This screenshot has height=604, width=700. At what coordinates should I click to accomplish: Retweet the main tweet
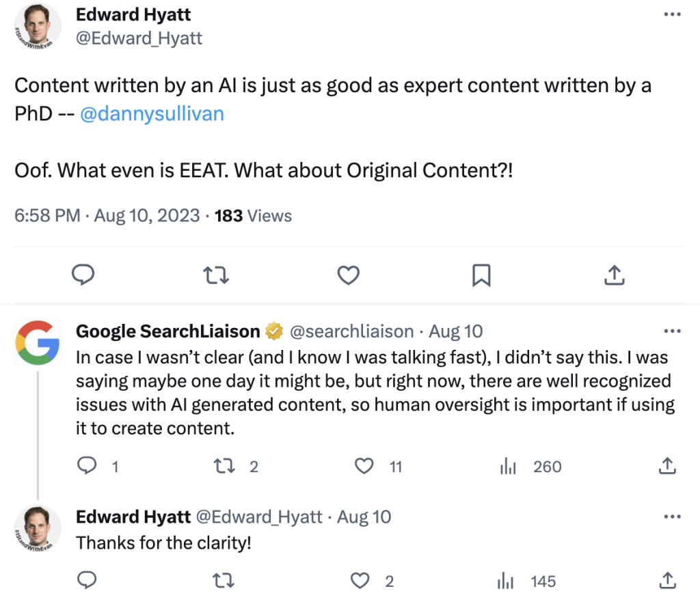(216, 275)
